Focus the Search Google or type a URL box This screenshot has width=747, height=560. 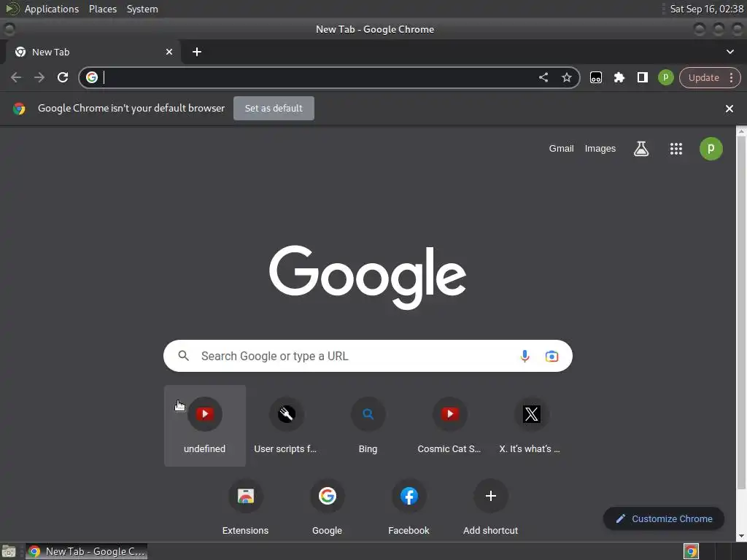tap(368, 356)
